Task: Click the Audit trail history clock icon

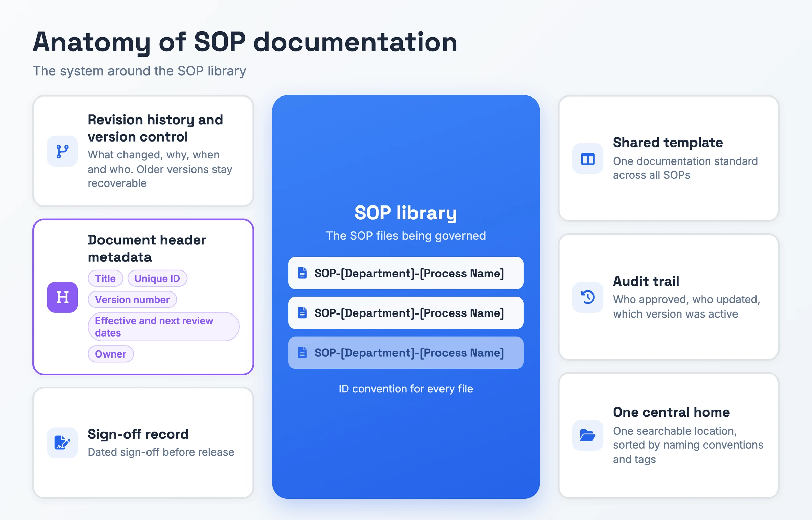Action: 588,297
